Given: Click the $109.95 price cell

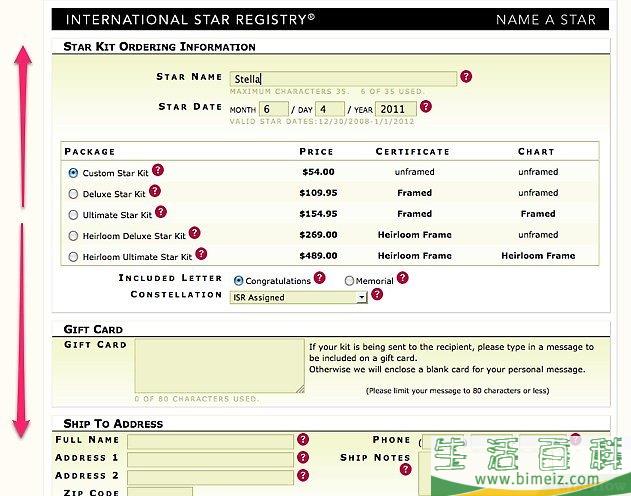Looking at the screenshot, I should click(x=318, y=193).
